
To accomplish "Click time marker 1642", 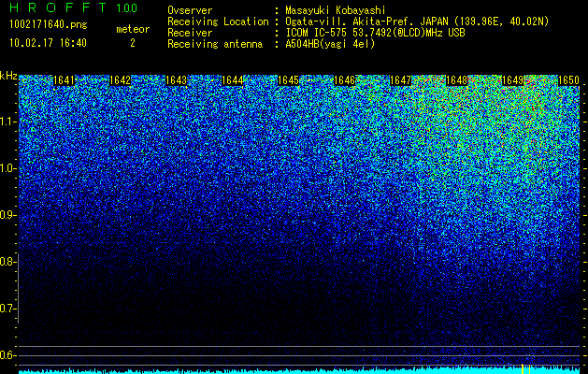I will [120, 80].
